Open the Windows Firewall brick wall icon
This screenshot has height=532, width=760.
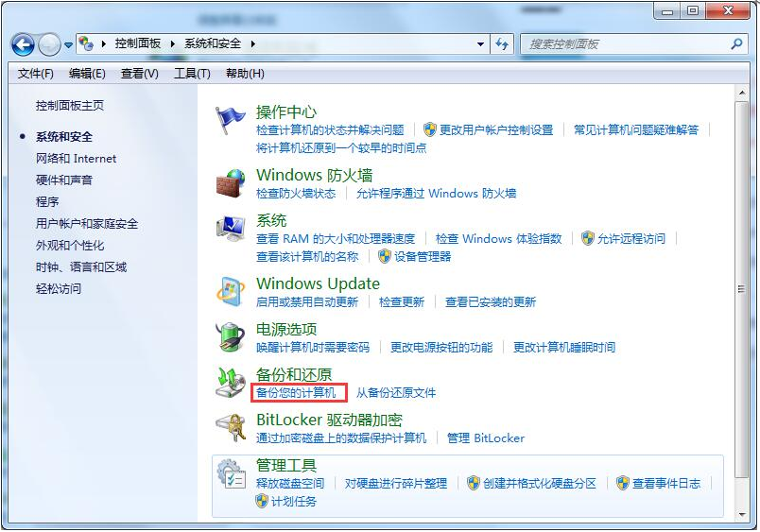point(231,183)
